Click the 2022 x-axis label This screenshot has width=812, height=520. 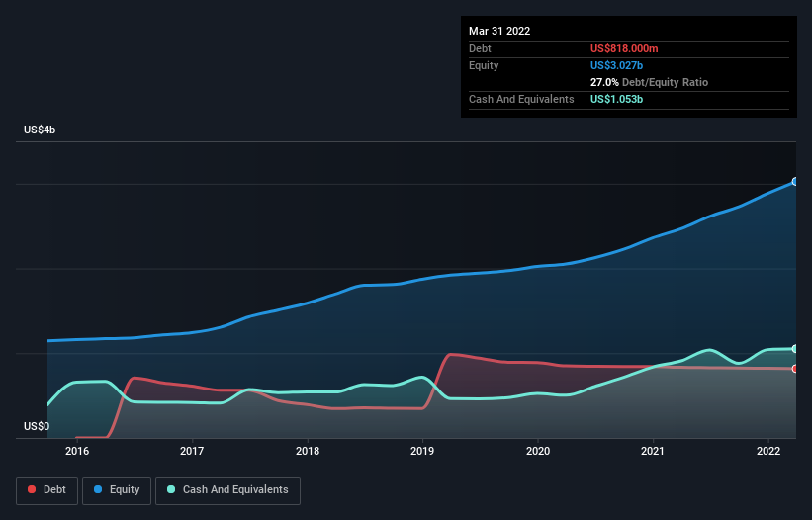click(x=768, y=451)
